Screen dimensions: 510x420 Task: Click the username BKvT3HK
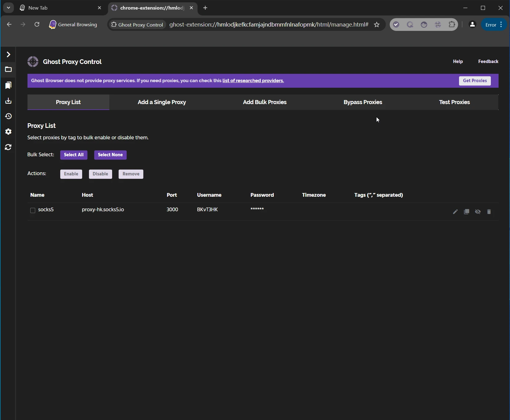207,210
